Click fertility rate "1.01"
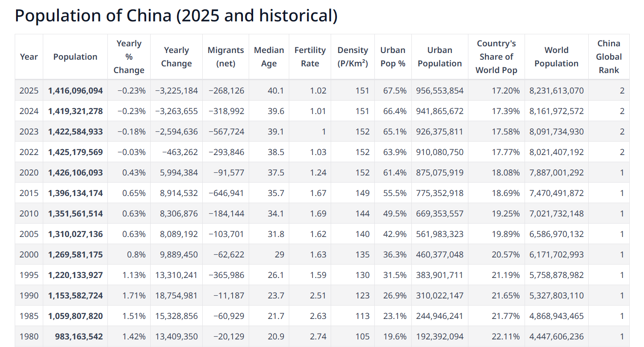 click(318, 111)
